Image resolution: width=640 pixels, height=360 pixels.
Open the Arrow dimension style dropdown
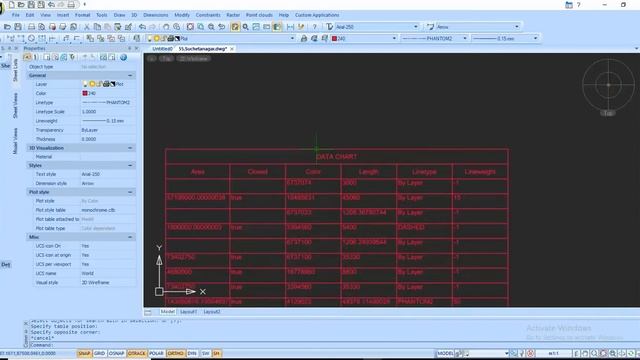(517, 27)
